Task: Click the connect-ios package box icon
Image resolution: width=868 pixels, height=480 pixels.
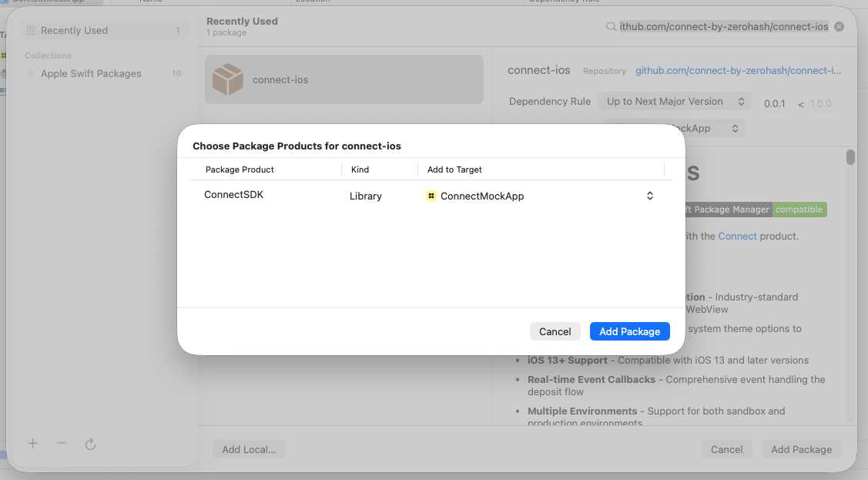Action: tap(227, 79)
